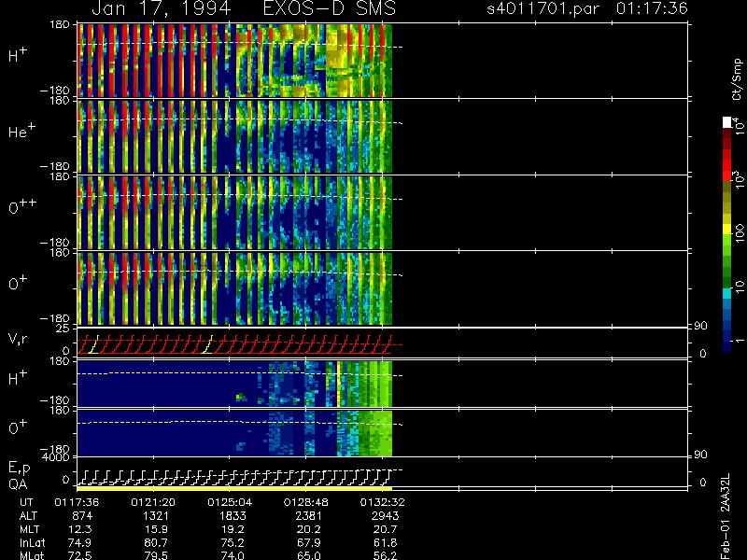Click the InLat value '61.8'
This screenshot has width=747, height=560.
tap(385, 542)
